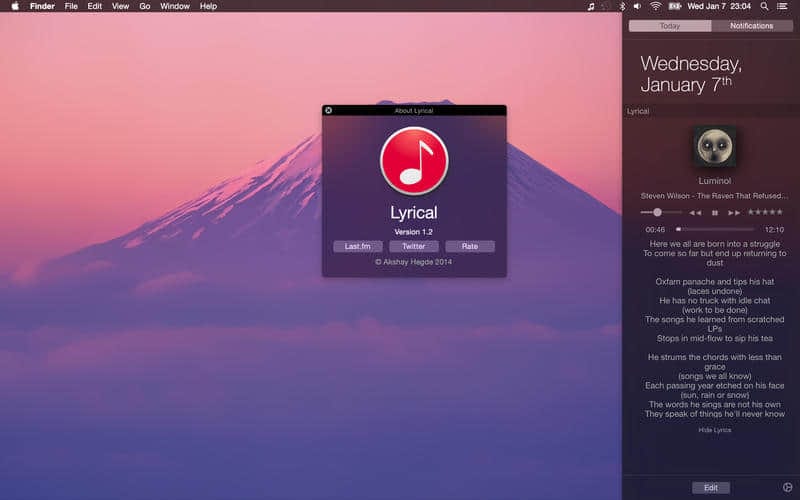
Task: Click the Rate button in About window
Action: pyautogui.click(x=470, y=246)
